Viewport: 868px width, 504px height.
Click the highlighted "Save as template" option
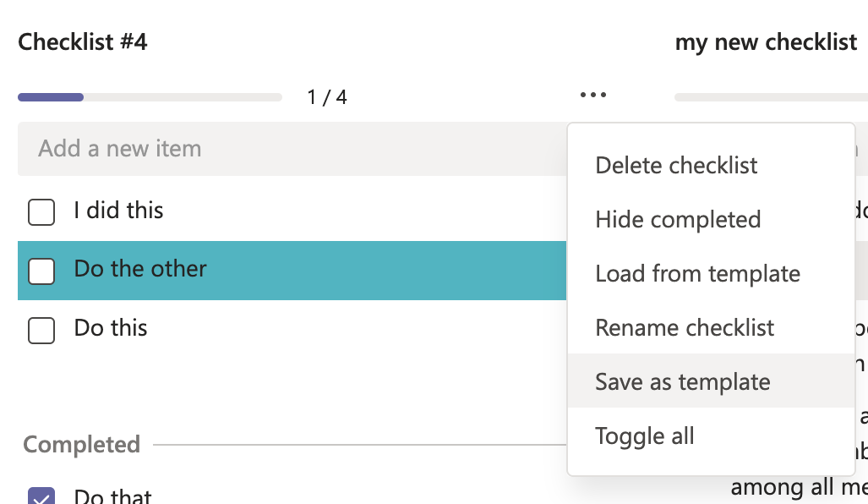682,381
